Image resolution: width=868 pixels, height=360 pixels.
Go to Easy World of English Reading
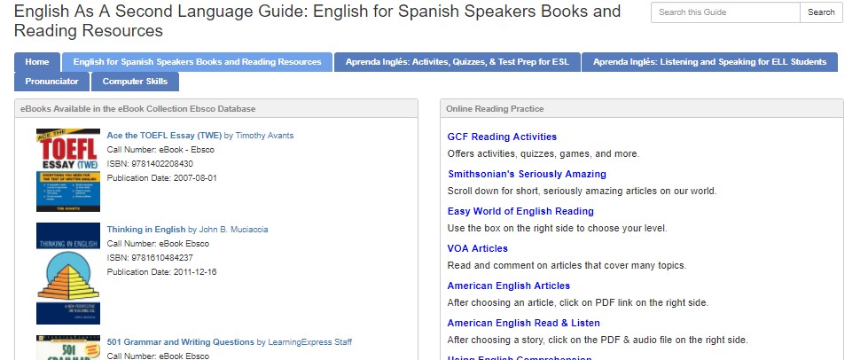click(x=520, y=211)
